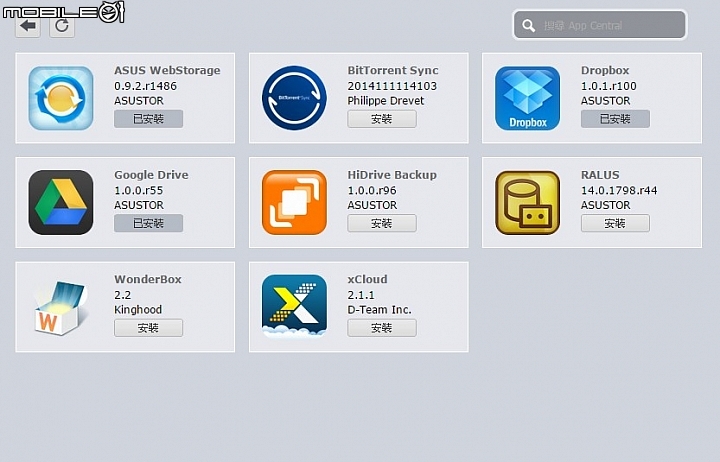Click the Google Drive title
The width and height of the screenshot is (720, 462).
151,175
